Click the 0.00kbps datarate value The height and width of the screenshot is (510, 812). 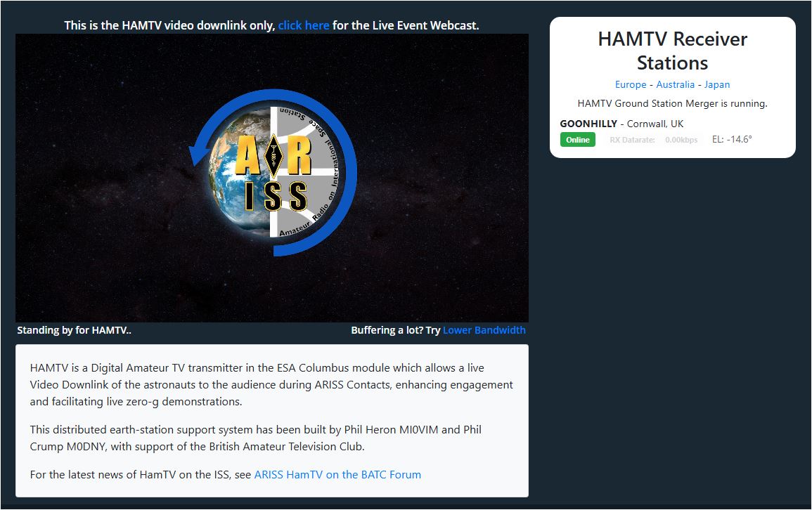pos(681,140)
